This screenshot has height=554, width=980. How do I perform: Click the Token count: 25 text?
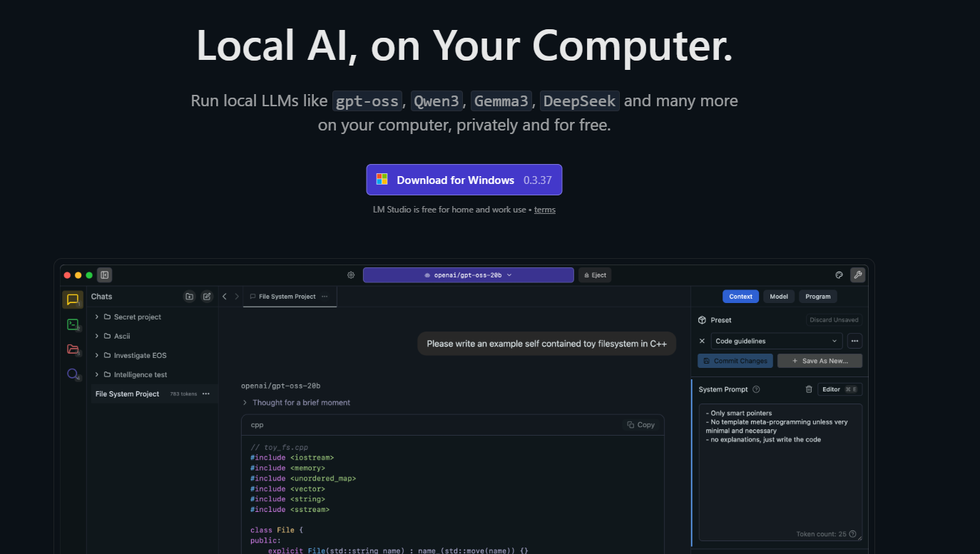[821, 534]
